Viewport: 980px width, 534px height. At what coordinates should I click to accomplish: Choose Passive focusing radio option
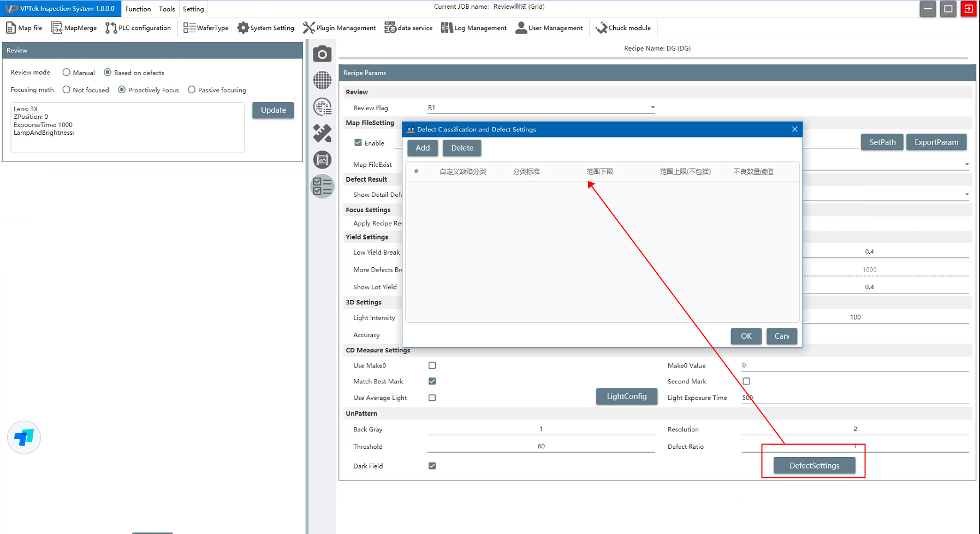coord(192,90)
